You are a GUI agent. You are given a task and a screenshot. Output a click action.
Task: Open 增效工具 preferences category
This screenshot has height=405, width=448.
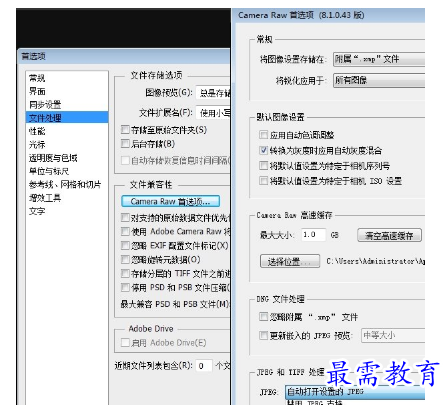point(45,198)
